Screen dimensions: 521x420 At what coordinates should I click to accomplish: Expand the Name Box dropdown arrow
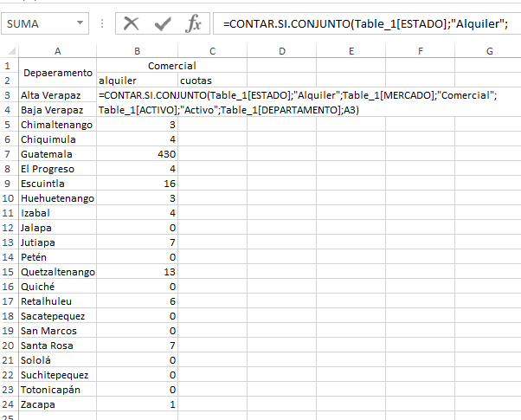80,24
